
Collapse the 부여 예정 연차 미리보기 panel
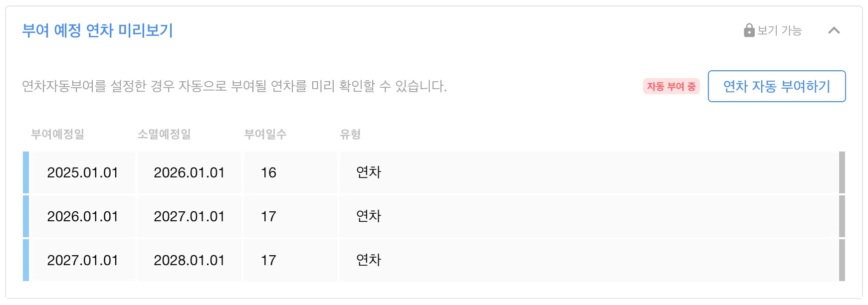[x=834, y=30]
